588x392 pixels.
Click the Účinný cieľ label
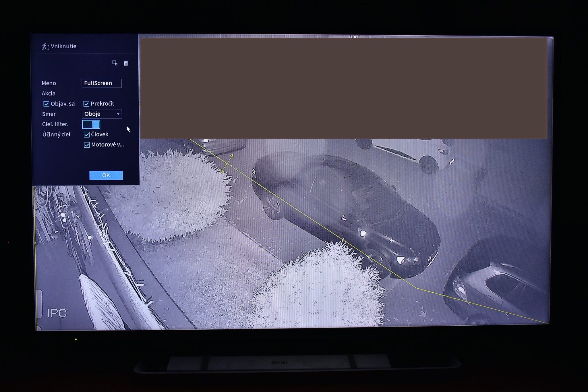click(x=56, y=134)
